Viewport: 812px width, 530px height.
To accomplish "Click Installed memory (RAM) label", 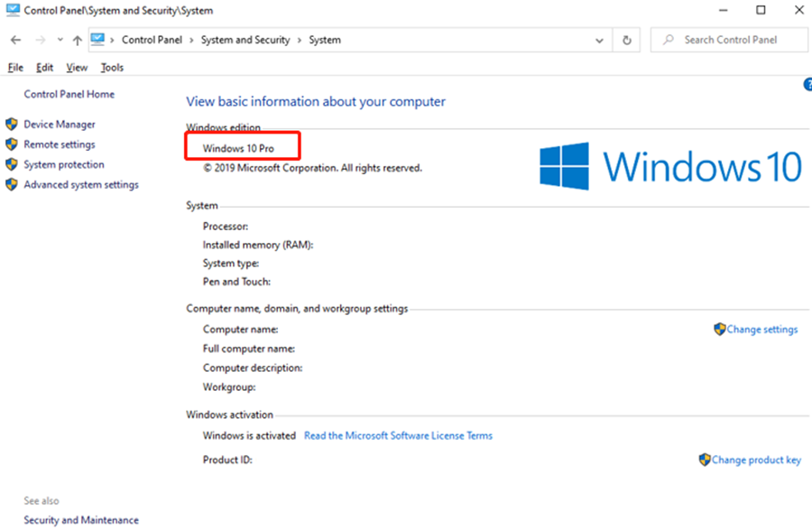I will click(258, 245).
